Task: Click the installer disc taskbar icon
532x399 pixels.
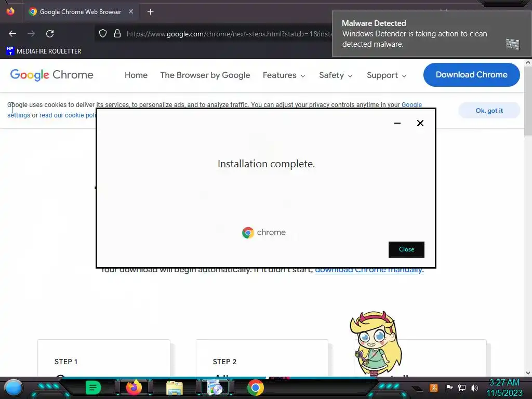Action: coord(215,388)
